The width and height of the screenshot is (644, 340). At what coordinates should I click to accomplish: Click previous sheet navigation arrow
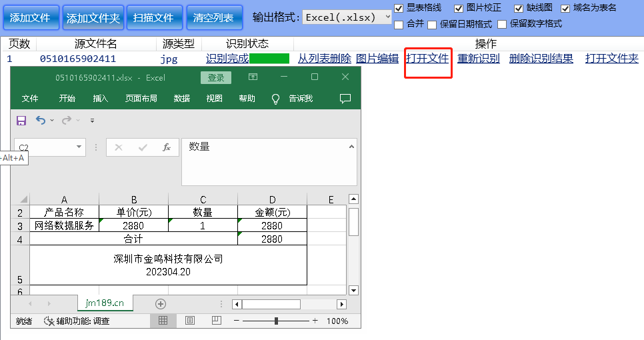[30, 304]
